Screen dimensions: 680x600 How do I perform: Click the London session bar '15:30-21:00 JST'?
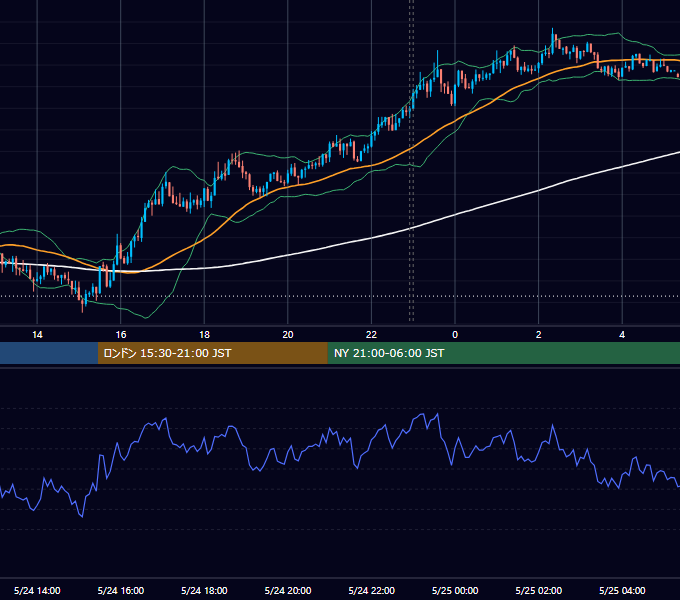pyautogui.click(x=212, y=353)
